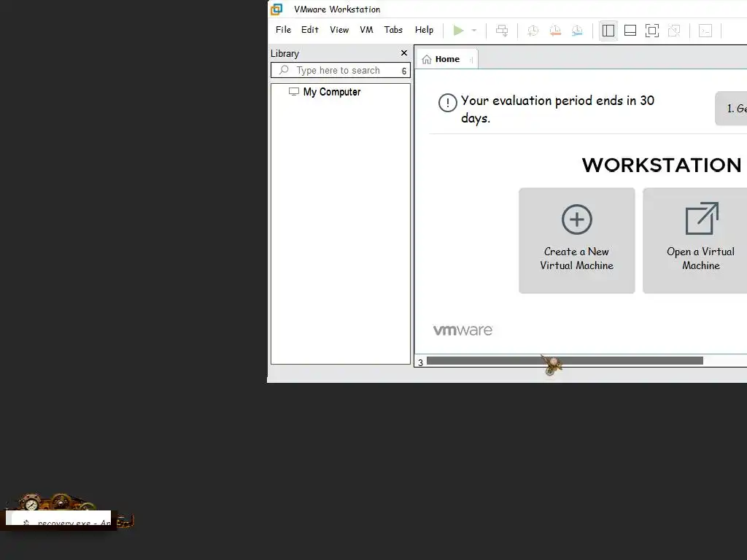Open the VM menu
This screenshot has width=747, height=560.
click(x=366, y=30)
